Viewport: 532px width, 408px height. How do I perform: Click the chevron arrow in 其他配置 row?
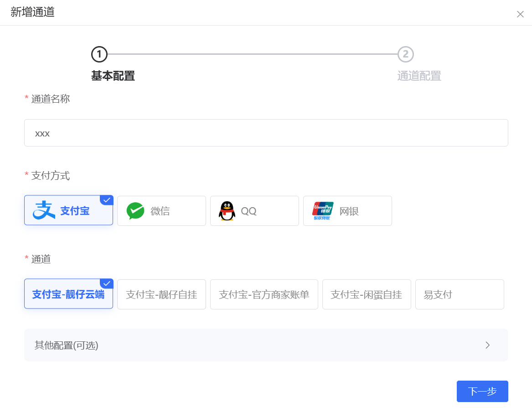click(488, 345)
